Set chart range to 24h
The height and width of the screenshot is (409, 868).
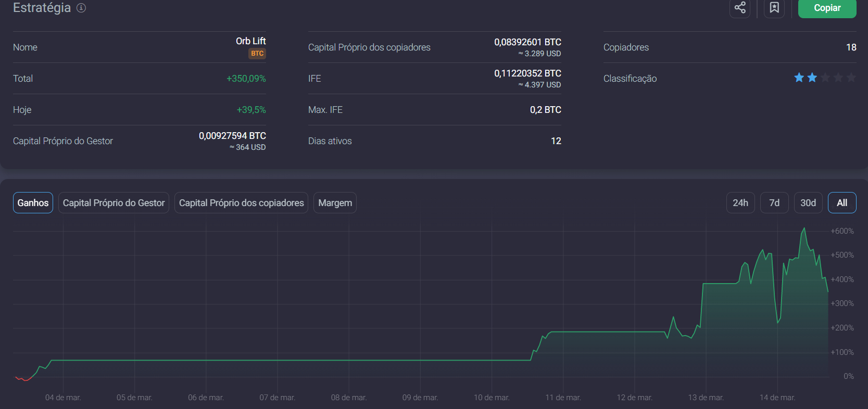click(x=740, y=203)
